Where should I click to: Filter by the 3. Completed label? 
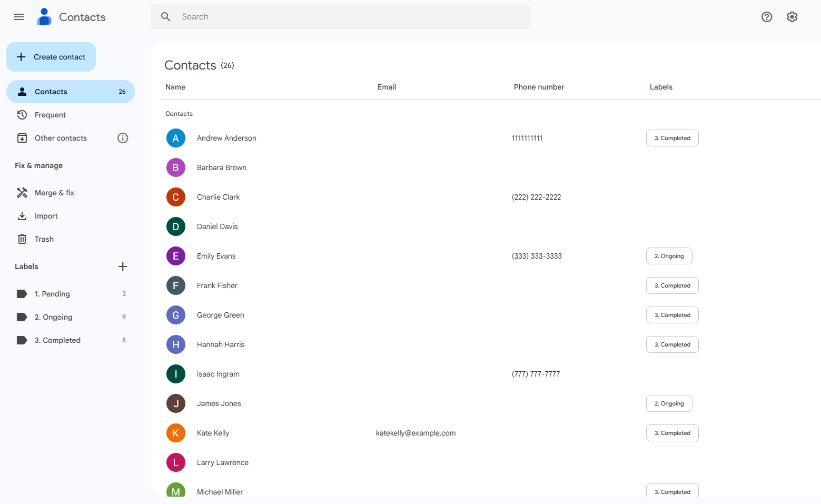(x=71, y=340)
